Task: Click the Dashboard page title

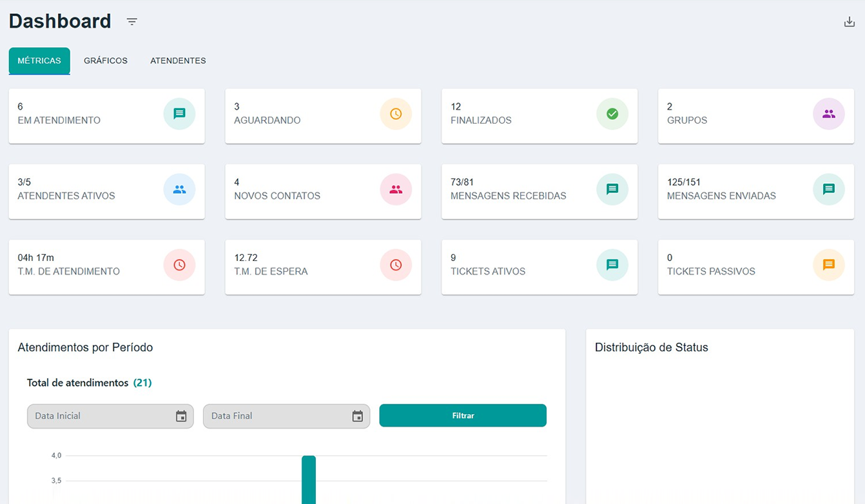Action: 60,21
